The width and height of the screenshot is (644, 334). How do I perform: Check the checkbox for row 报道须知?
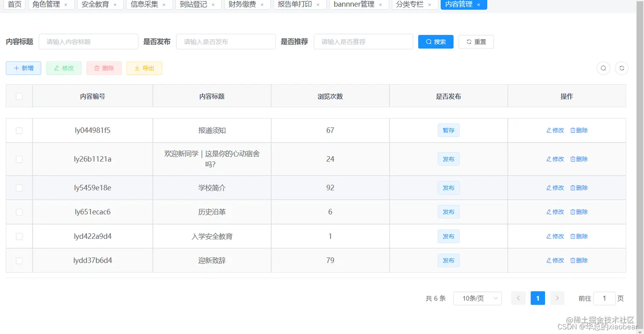point(19,130)
